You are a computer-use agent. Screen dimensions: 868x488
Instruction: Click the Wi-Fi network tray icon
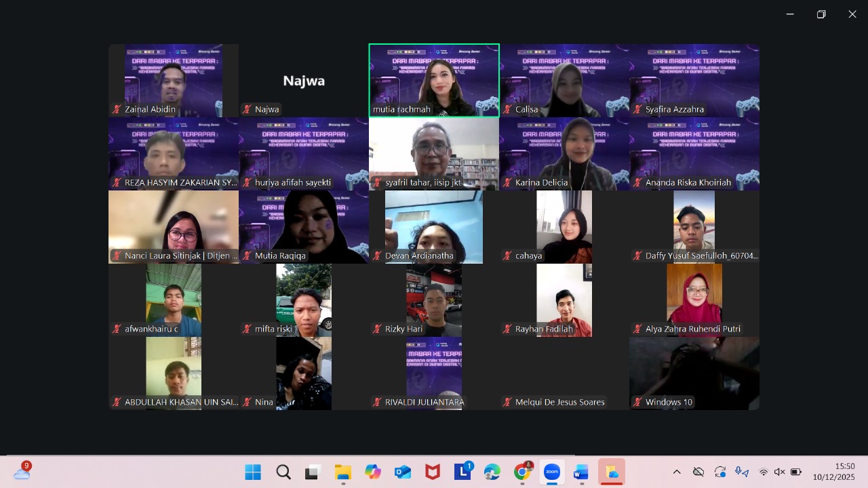pos(764,472)
